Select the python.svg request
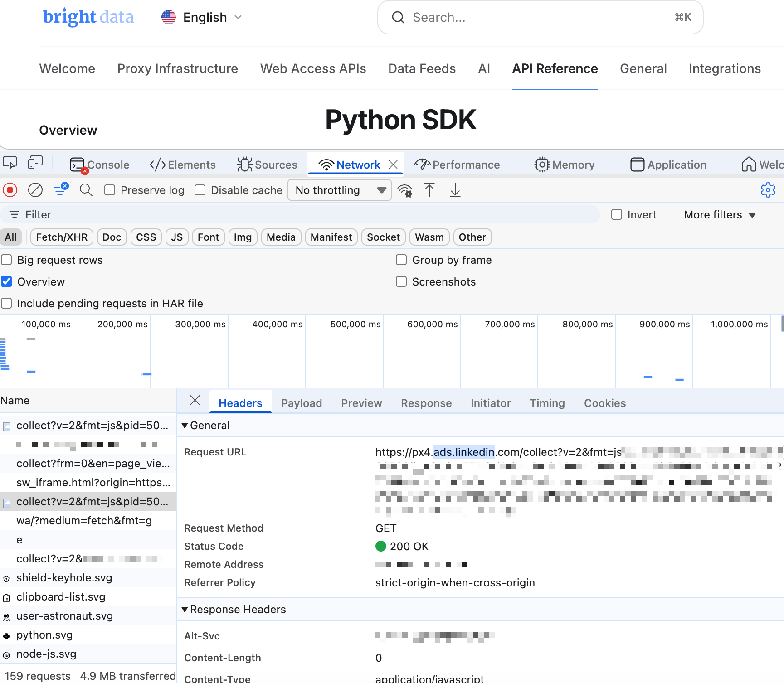784x683 pixels. tap(44, 635)
